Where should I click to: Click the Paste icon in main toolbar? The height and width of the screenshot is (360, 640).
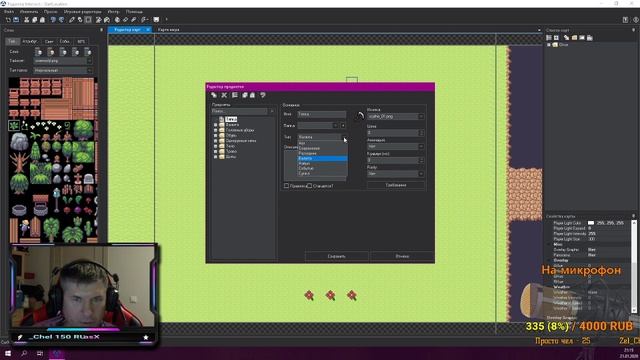tap(42, 20)
